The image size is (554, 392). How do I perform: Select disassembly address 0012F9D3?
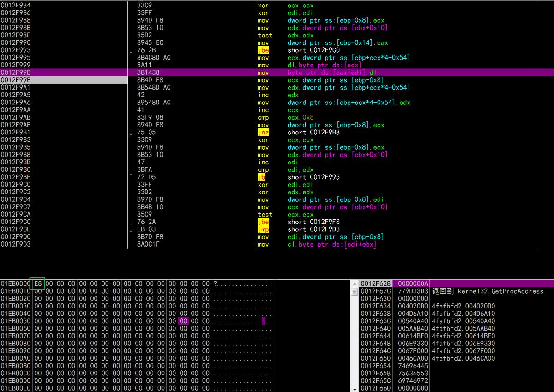point(16,244)
